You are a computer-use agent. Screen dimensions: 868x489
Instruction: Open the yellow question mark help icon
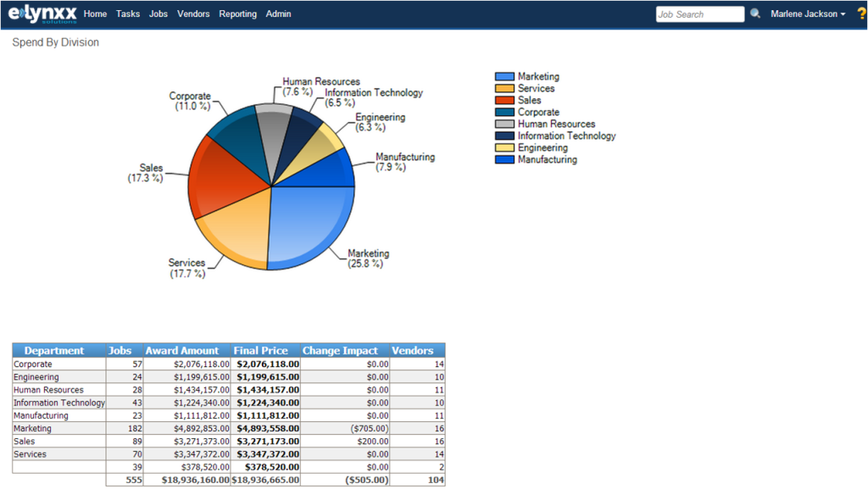pyautogui.click(x=861, y=14)
